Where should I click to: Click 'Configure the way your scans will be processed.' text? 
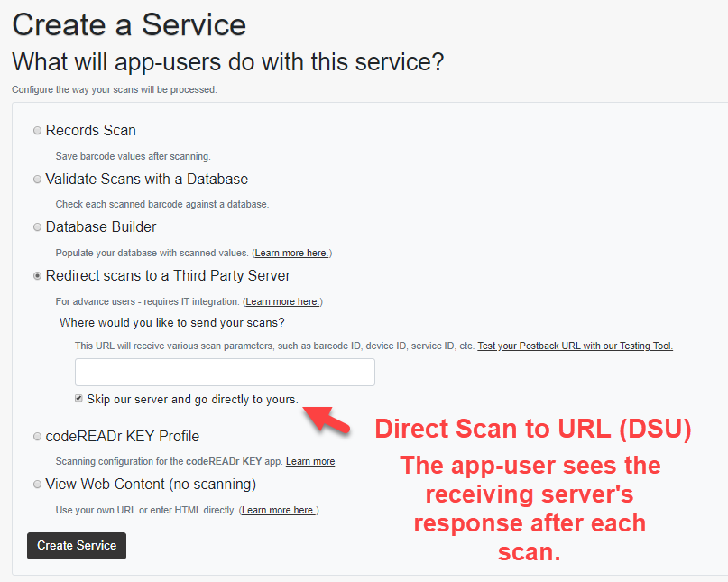tap(115, 89)
